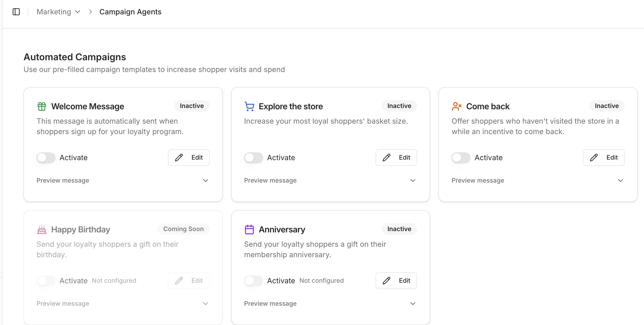Click the birthday cake icon on Happy Birthday

click(x=42, y=230)
